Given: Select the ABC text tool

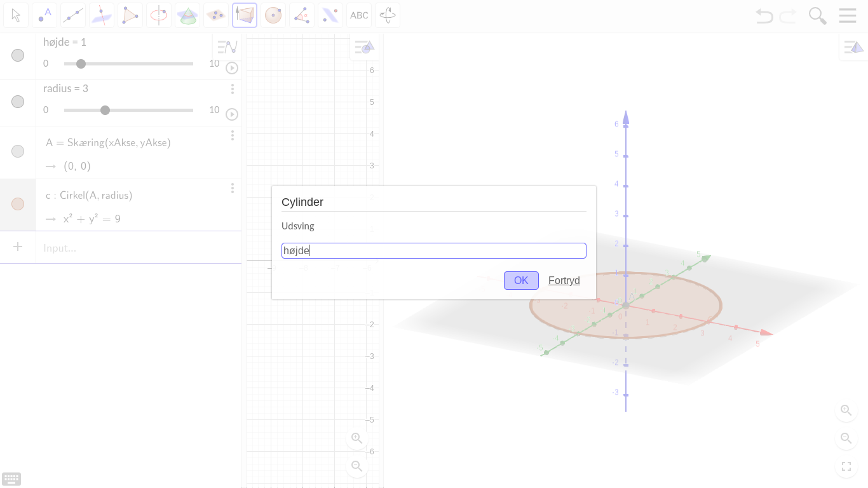Looking at the screenshot, I should (359, 15).
